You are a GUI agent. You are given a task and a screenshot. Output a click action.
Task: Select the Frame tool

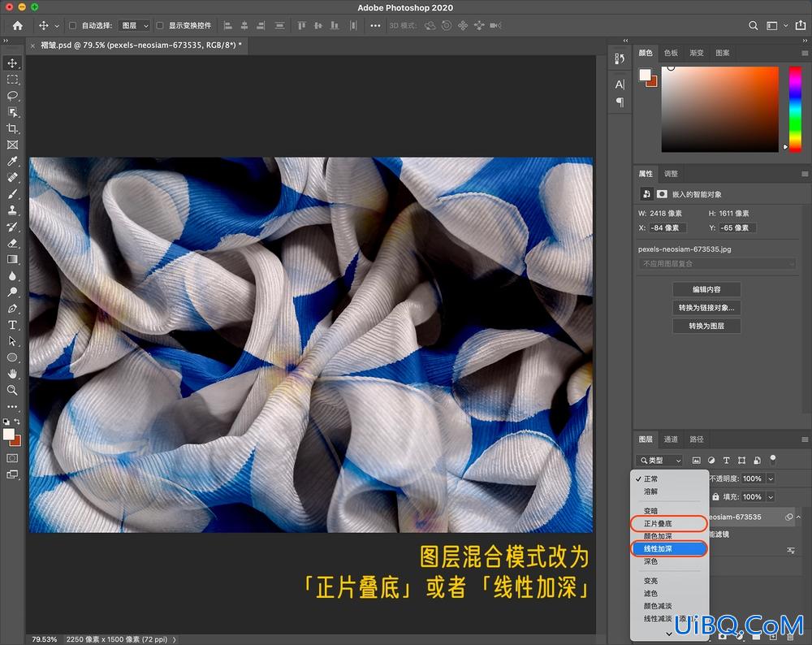[x=12, y=145]
